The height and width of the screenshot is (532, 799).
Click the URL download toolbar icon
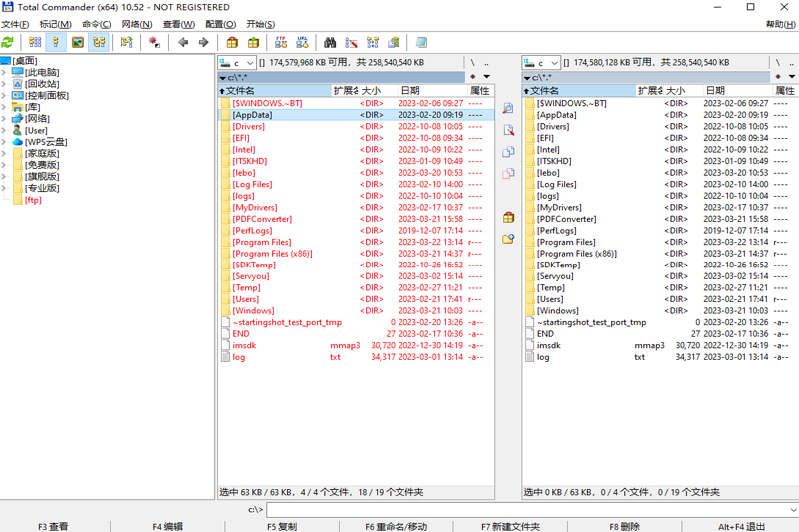303,42
